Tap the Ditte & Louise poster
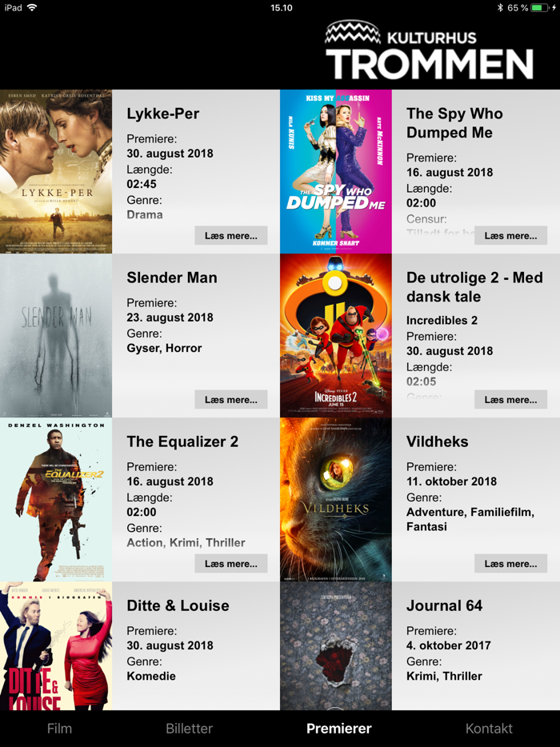This screenshot has width=560, height=747. 56,646
